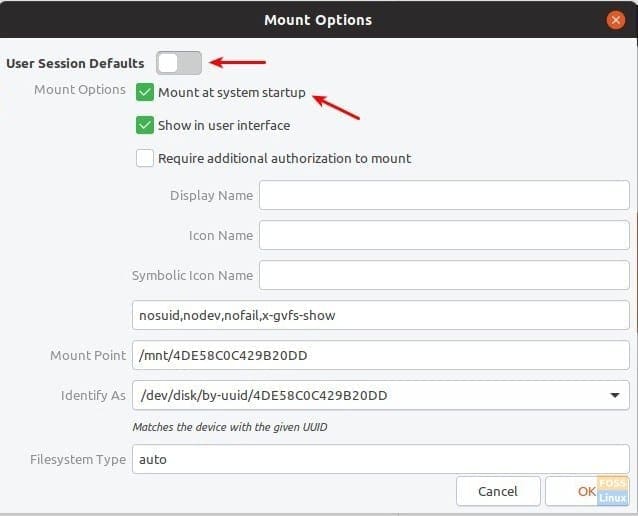
Task: Click the 'Mount at system startup' label
Action: (x=232, y=92)
